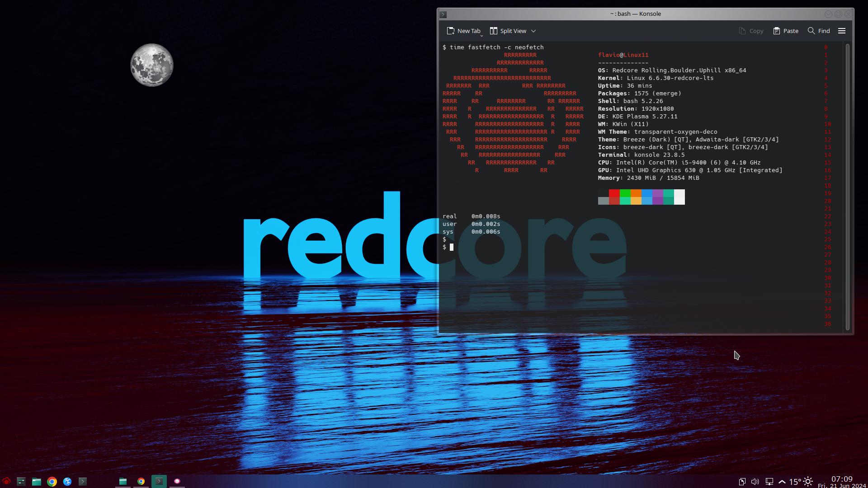Click the "Theme: Breeze (Dark)" line
The width and height of the screenshot is (868, 488).
point(689,139)
